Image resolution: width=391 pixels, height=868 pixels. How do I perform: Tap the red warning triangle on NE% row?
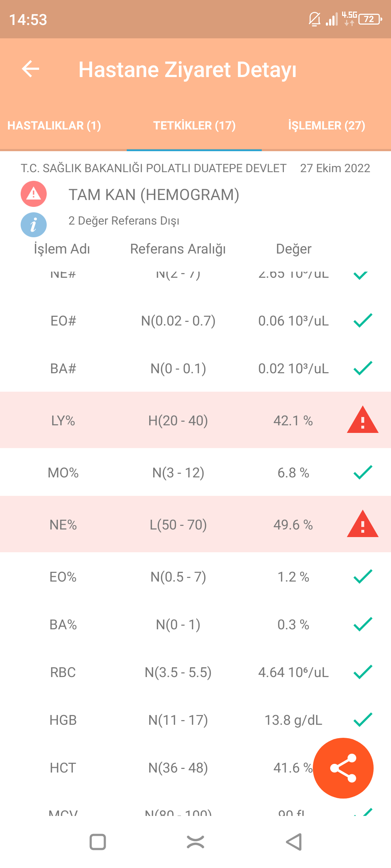362,524
